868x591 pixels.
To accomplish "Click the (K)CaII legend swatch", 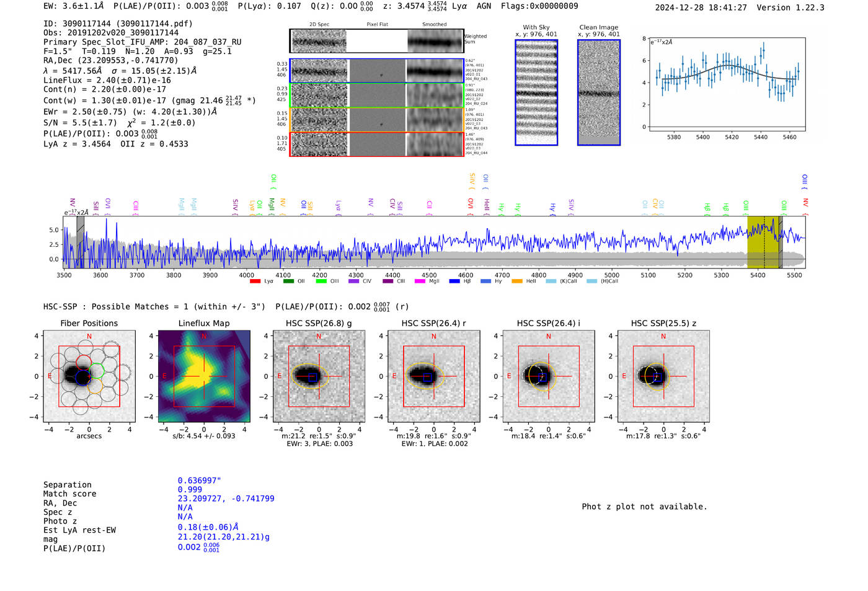I will point(551,282).
